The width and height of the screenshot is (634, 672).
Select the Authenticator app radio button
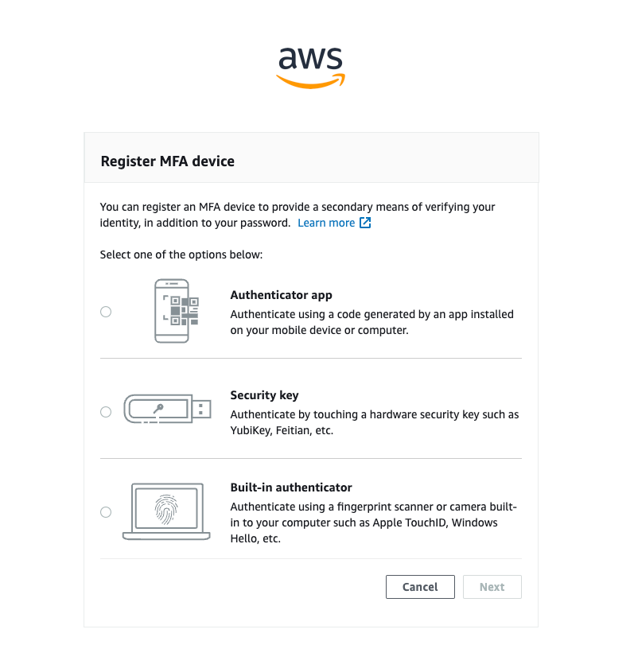tap(106, 312)
